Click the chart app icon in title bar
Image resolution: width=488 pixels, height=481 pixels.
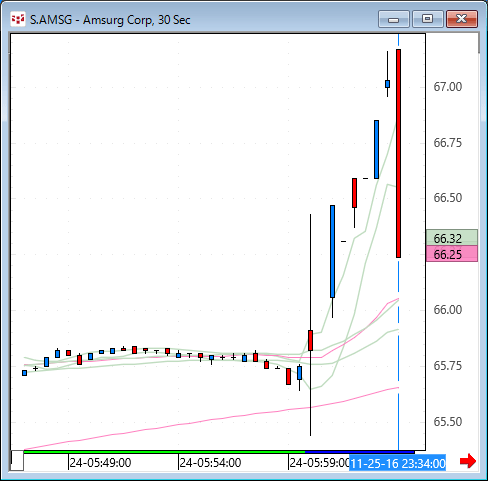(18, 19)
